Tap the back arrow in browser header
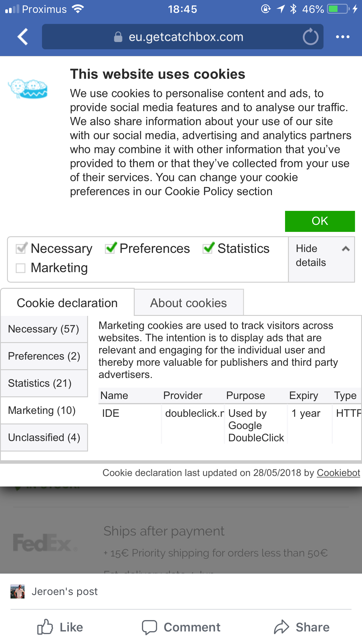362x644 pixels. (23, 37)
